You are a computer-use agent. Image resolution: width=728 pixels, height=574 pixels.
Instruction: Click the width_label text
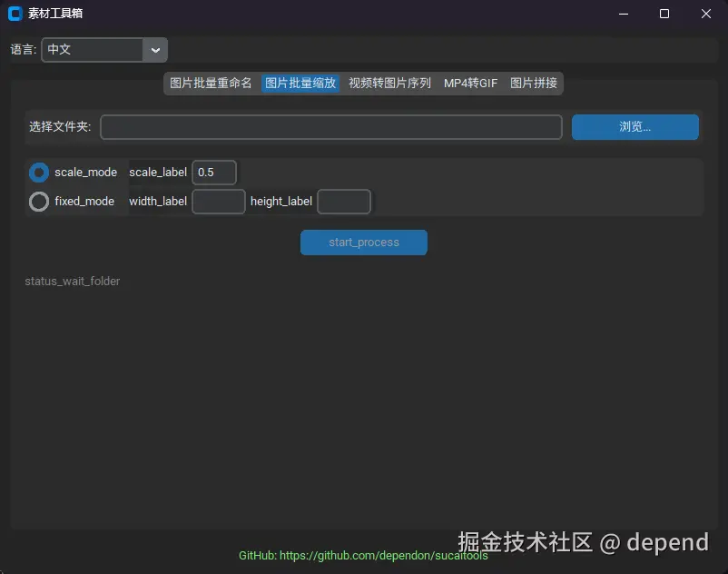point(158,202)
